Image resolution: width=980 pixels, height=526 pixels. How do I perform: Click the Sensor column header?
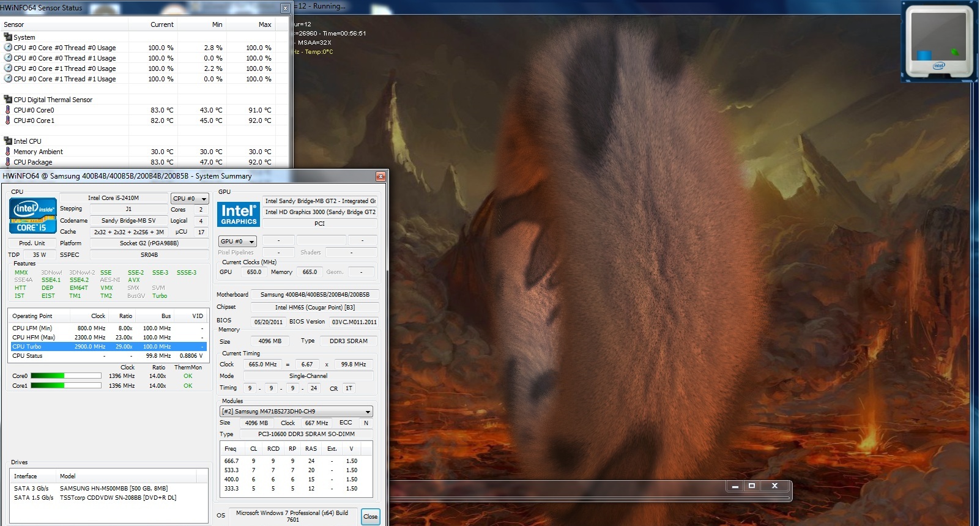64,24
